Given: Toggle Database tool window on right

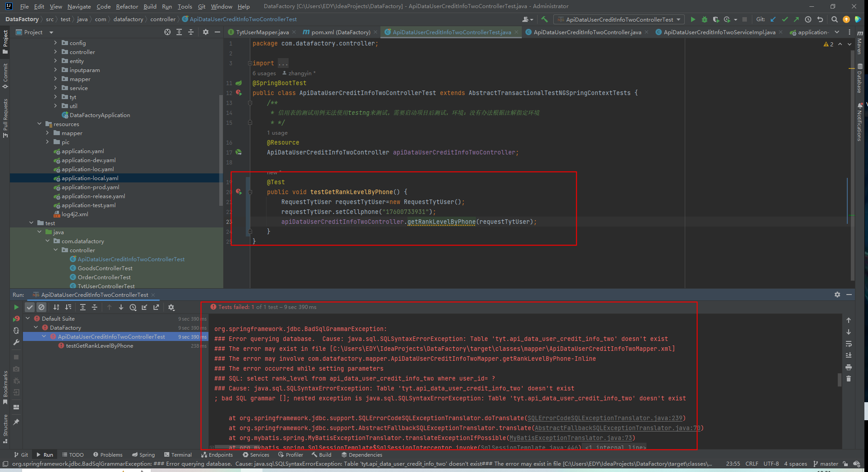Looking at the screenshot, I should (x=859, y=78).
